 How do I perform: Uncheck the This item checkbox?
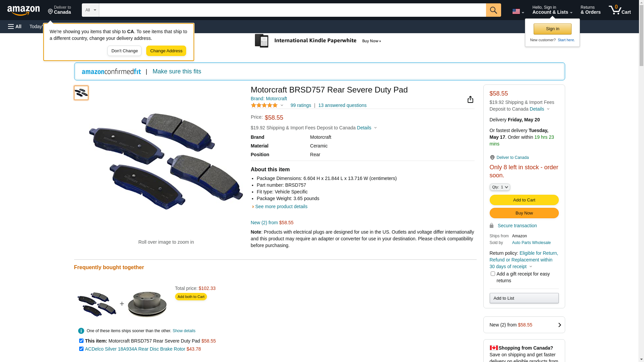(81, 341)
